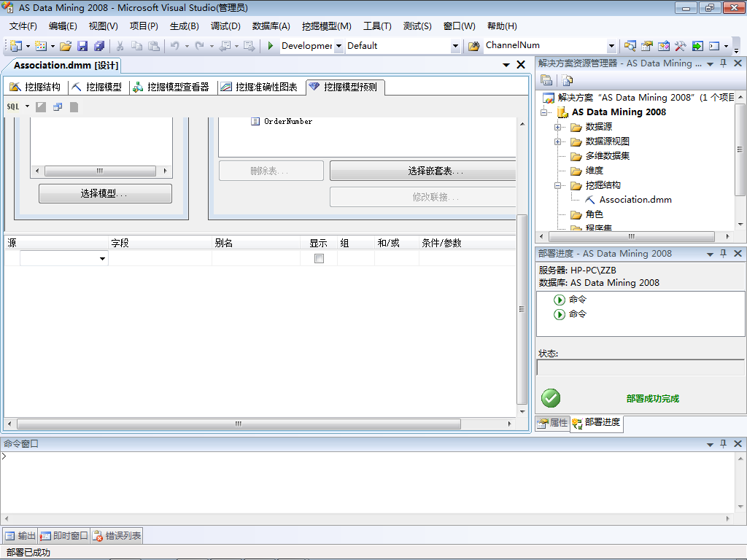Click the save query result icon
The image size is (747, 560).
pyautogui.click(x=74, y=106)
